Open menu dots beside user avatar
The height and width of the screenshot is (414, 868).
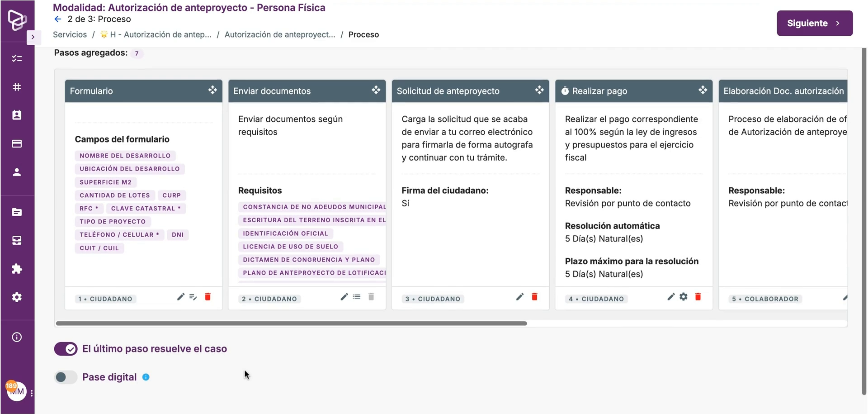tap(32, 393)
